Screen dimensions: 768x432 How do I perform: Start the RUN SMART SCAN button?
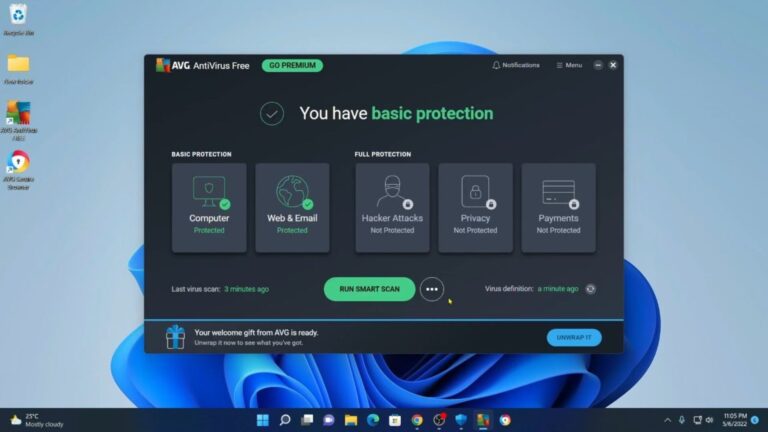pos(369,289)
